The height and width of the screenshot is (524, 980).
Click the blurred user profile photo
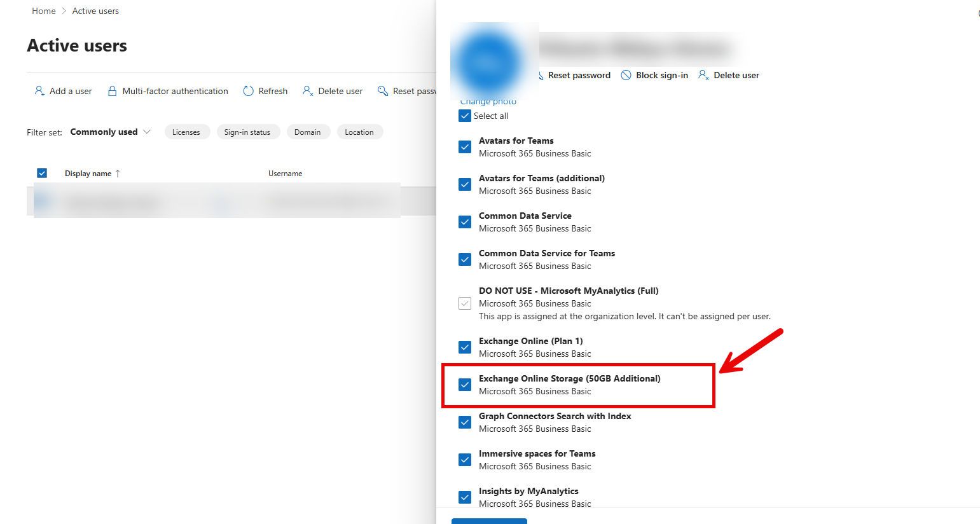[x=488, y=62]
